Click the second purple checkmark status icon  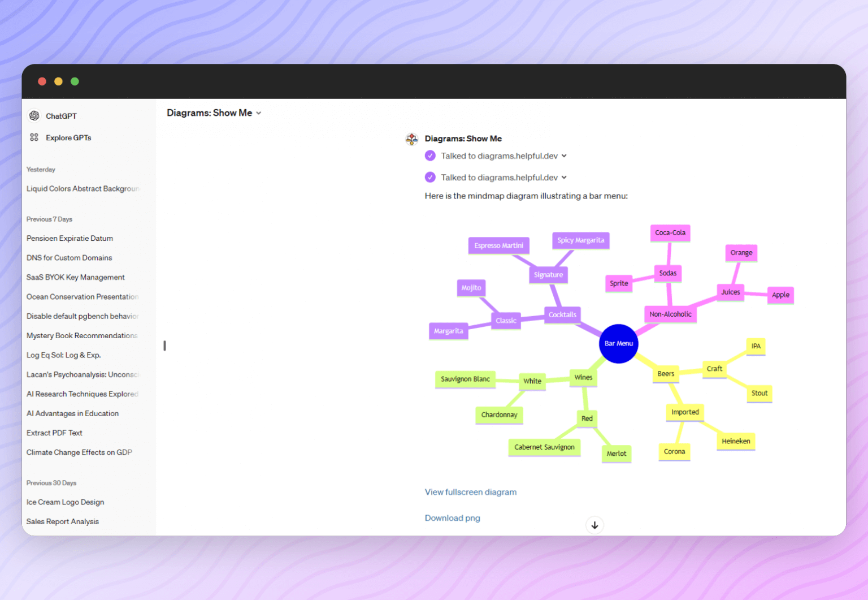(431, 178)
